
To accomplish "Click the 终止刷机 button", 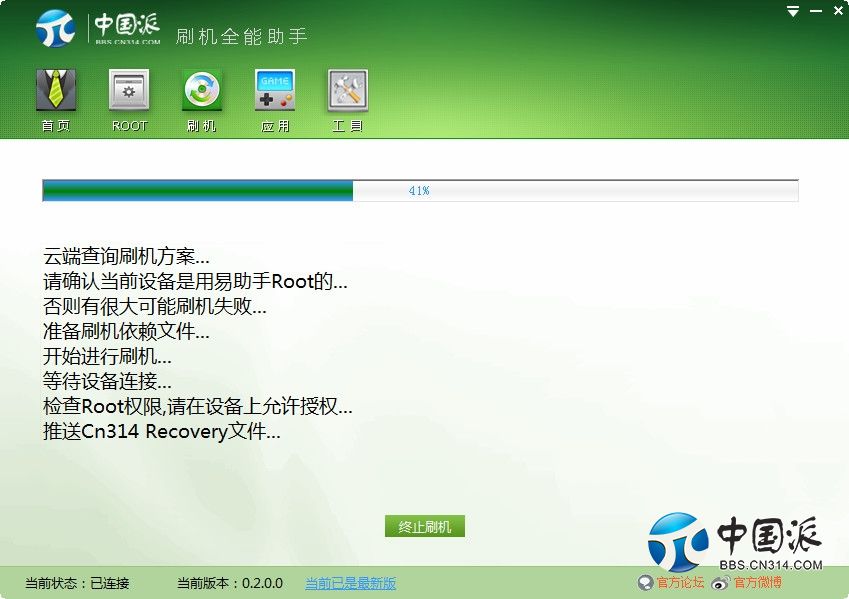I will pyautogui.click(x=424, y=526).
